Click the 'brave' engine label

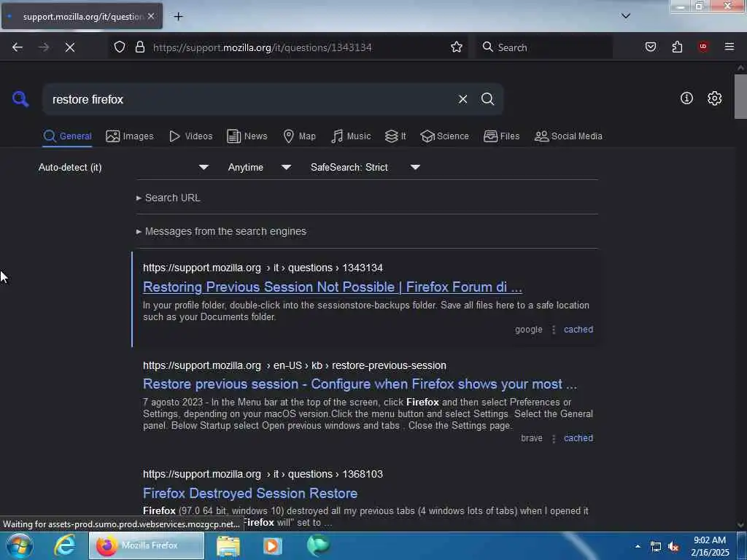[532, 438]
